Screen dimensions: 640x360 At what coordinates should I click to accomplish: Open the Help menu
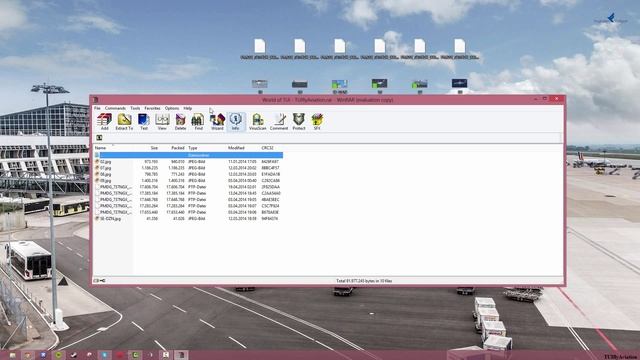click(187, 108)
